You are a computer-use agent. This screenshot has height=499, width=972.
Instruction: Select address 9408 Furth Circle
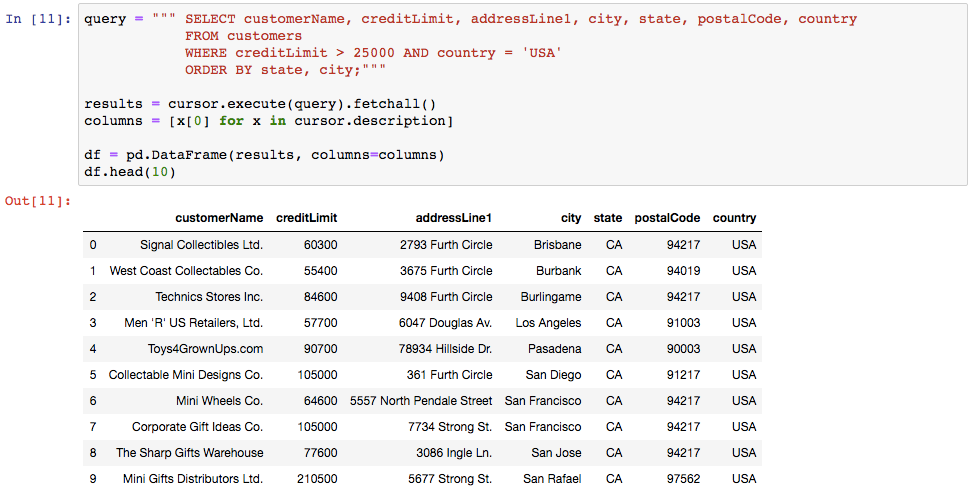click(446, 297)
